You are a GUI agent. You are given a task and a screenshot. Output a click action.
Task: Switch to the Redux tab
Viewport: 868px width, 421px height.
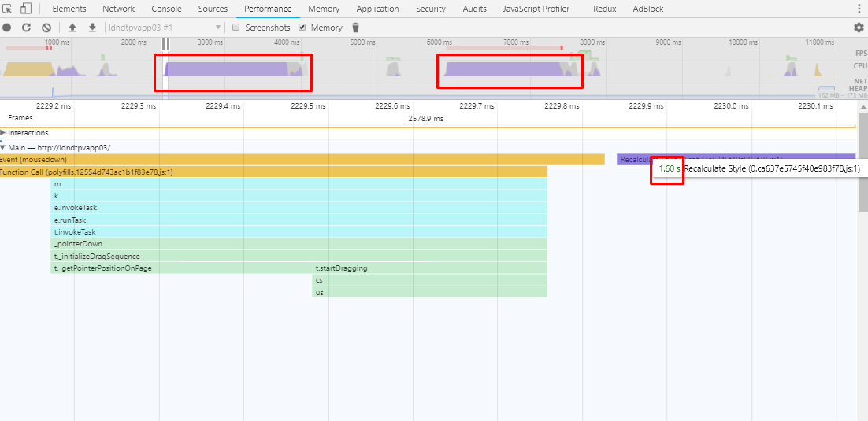coord(604,9)
